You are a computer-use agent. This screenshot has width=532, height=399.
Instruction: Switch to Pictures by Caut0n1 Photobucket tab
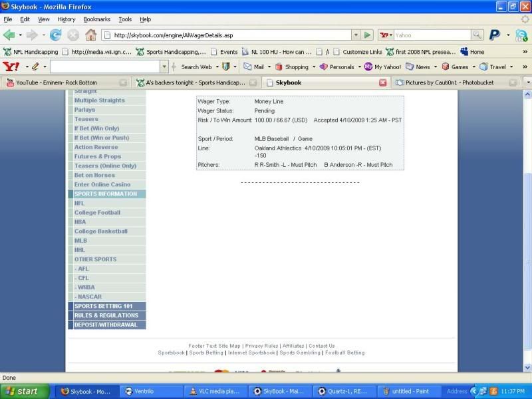pos(456,82)
